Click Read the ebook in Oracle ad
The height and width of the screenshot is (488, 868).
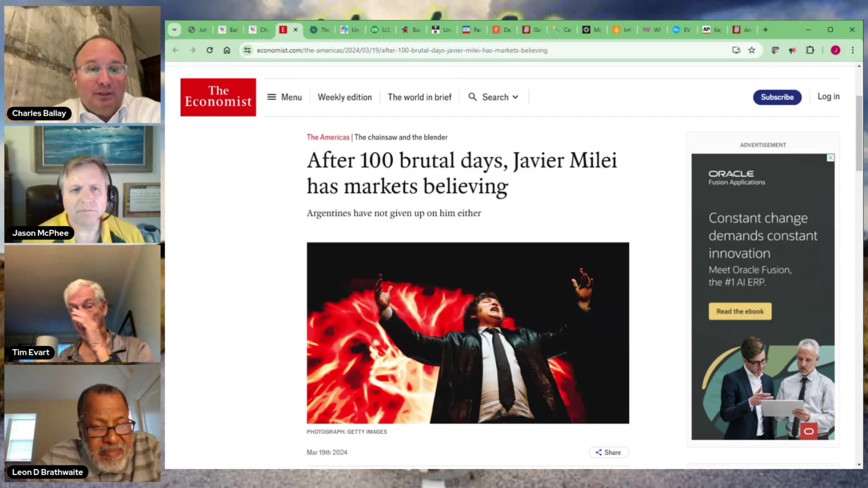[740, 311]
